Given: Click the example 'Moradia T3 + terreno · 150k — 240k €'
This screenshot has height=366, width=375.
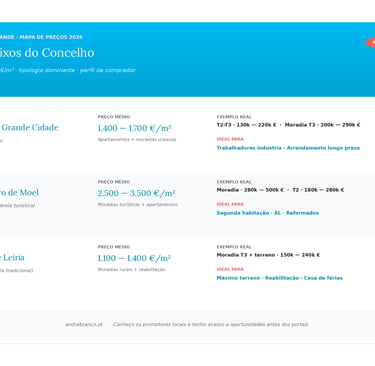Looking at the screenshot, I should 268,255.
